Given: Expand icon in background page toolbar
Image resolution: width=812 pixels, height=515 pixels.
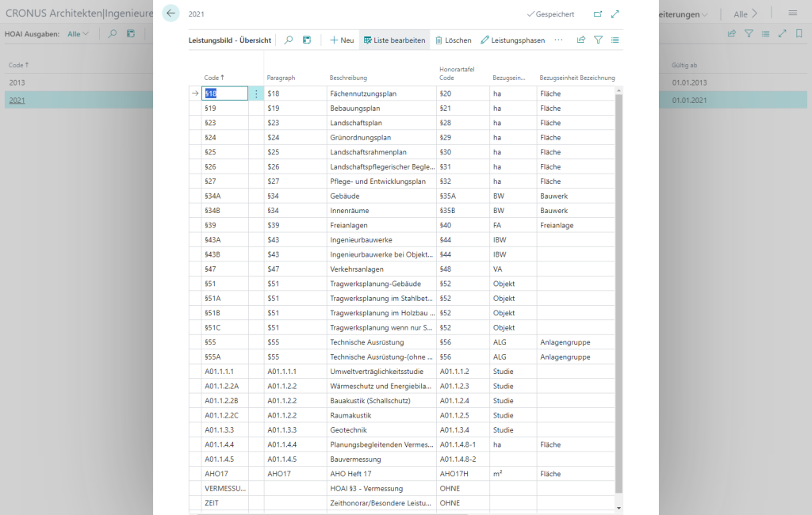Looking at the screenshot, I should [x=783, y=33].
